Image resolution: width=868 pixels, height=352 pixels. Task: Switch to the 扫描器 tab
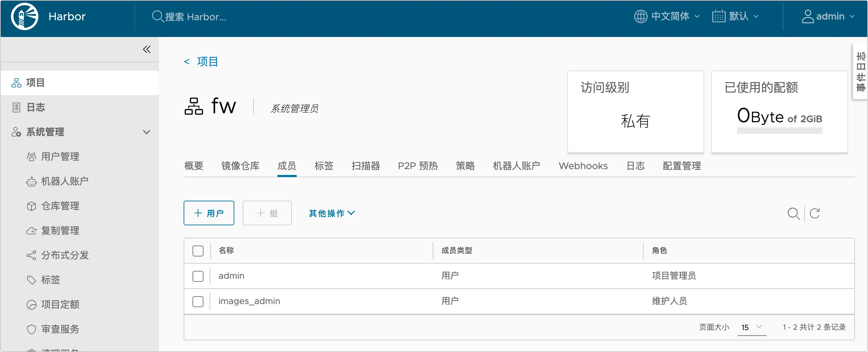pyautogui.click(x=366, y=166)
